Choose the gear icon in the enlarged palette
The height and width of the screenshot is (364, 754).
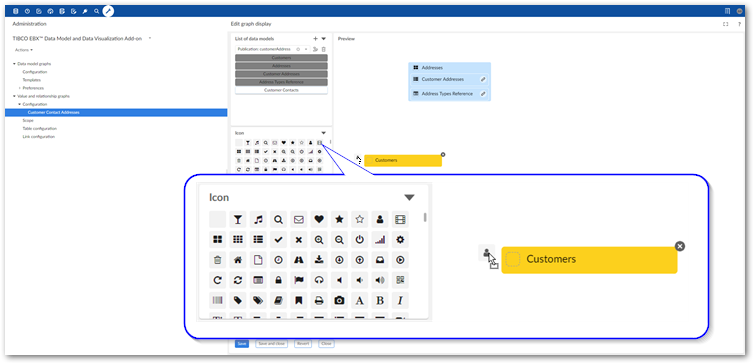[400, 239]
